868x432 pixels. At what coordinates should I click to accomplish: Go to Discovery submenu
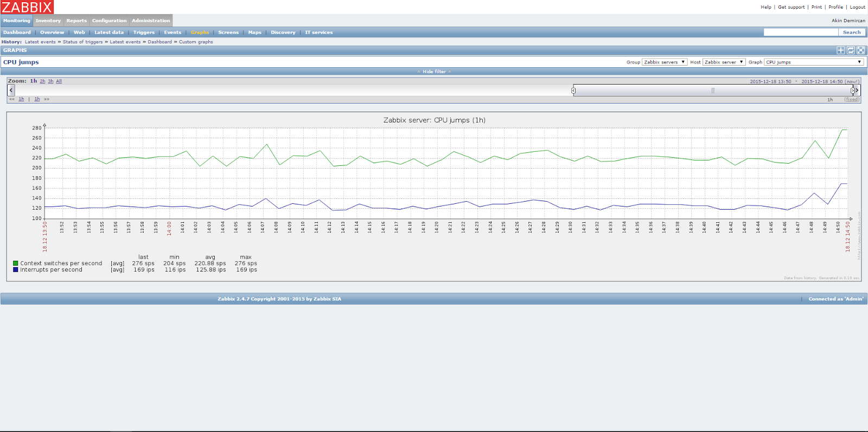(283, 33)
